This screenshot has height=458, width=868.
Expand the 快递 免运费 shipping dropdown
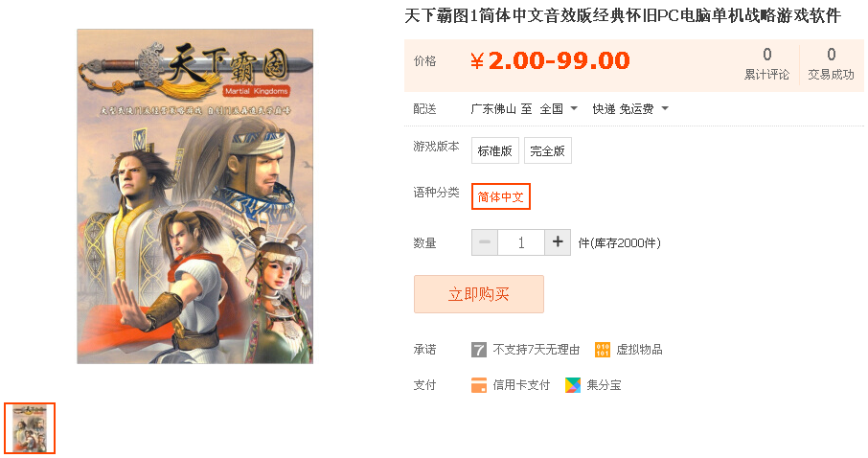[x=630, y=109]
